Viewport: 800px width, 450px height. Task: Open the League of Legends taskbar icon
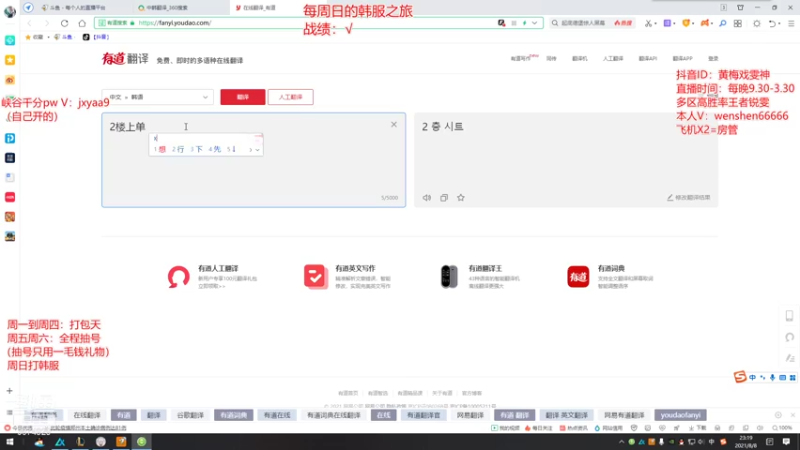tap(80, 442)
